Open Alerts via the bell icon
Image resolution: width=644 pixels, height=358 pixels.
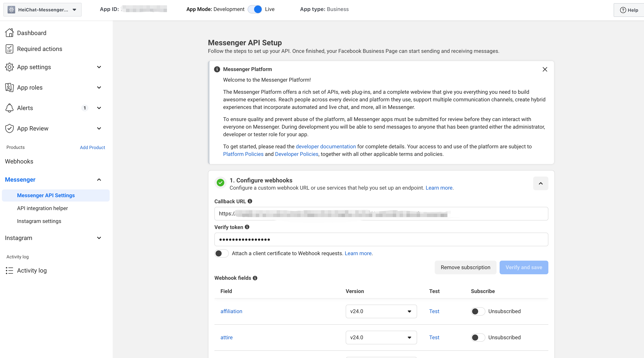[x=9, y=108]
